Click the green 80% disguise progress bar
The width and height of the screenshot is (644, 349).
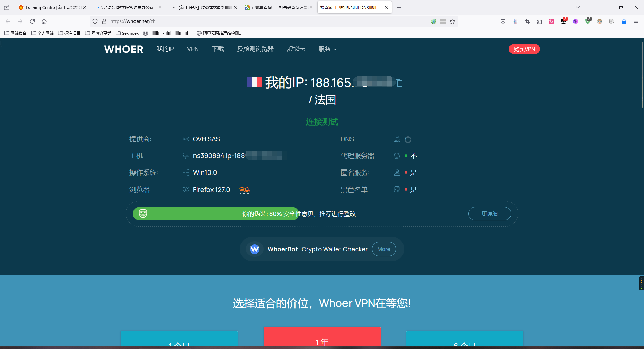tap(216, 214)
